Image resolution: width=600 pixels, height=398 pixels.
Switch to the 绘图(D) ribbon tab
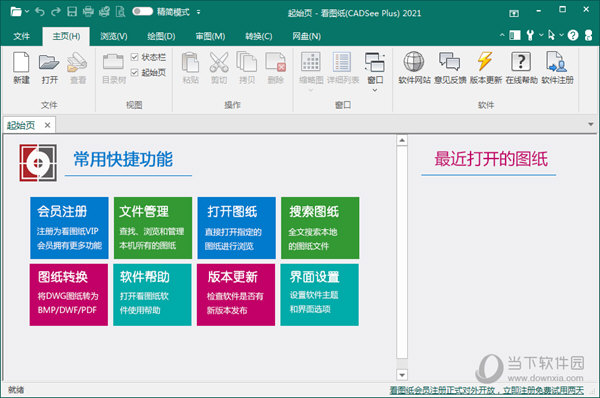[x=161, y=36]
